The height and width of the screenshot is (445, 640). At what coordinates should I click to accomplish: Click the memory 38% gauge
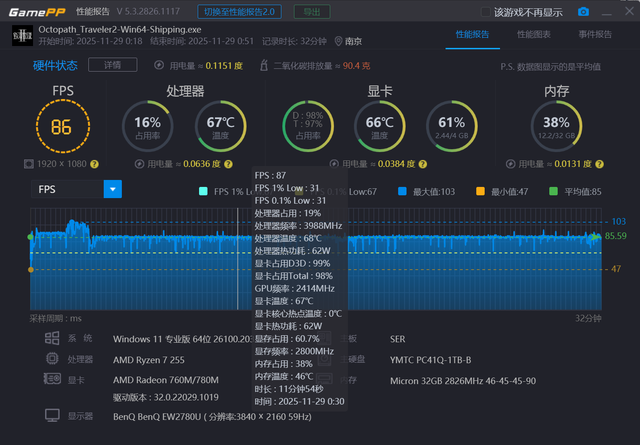coord(556,126)
